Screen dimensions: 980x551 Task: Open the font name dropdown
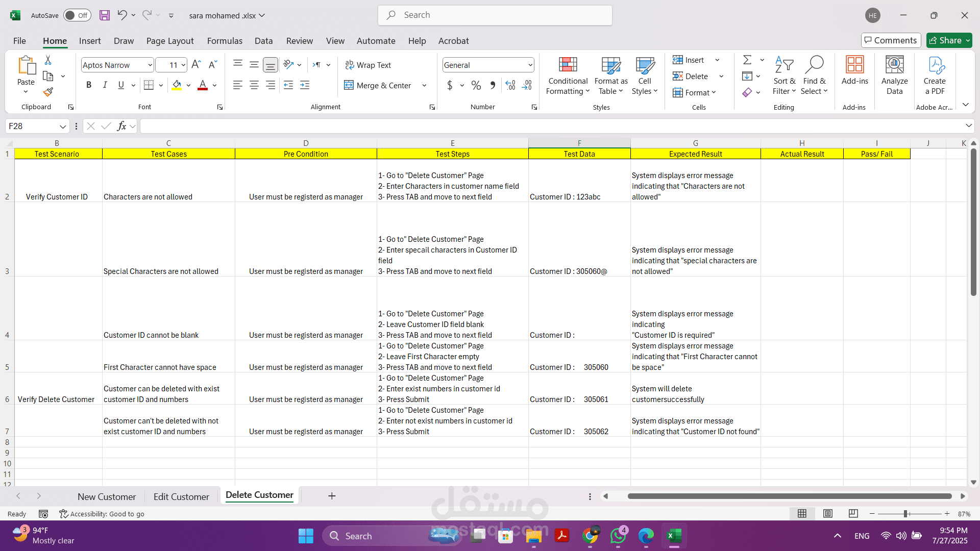[x=150, y=65]
